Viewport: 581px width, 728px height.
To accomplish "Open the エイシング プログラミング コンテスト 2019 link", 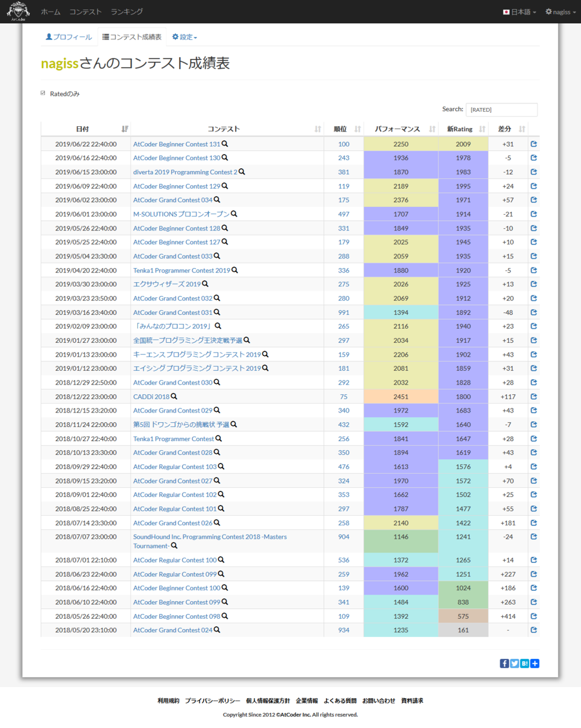I will tap(197, 368).
